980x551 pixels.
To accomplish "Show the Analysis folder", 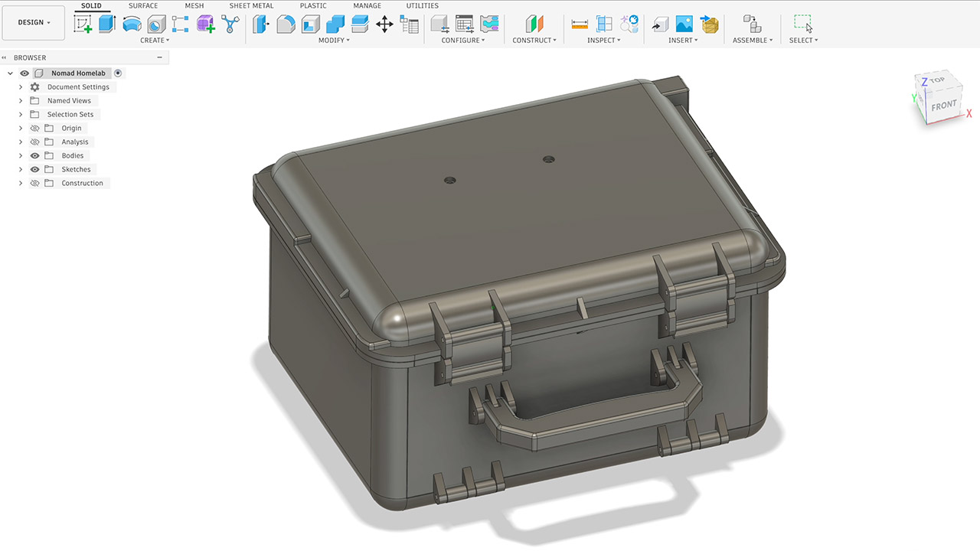I will click(x=34, y=142).
